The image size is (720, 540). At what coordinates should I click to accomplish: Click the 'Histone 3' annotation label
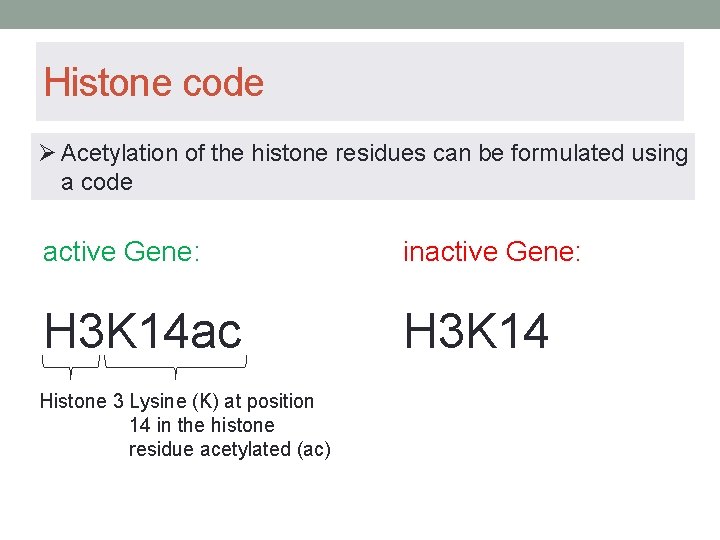click(82, 401)
